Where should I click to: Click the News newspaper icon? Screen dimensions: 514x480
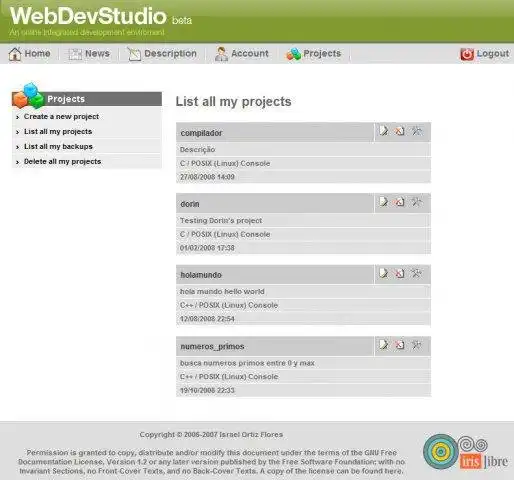(75, 54)
